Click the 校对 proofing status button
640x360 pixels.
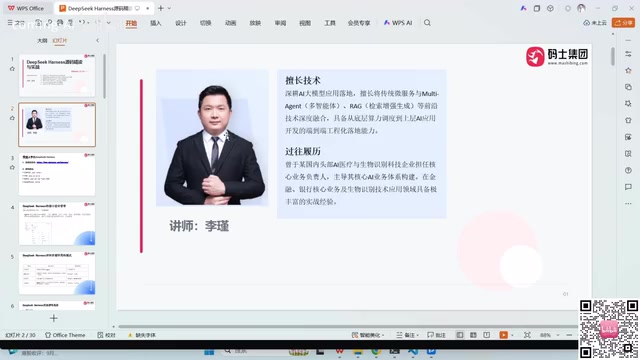pos(107,335)
